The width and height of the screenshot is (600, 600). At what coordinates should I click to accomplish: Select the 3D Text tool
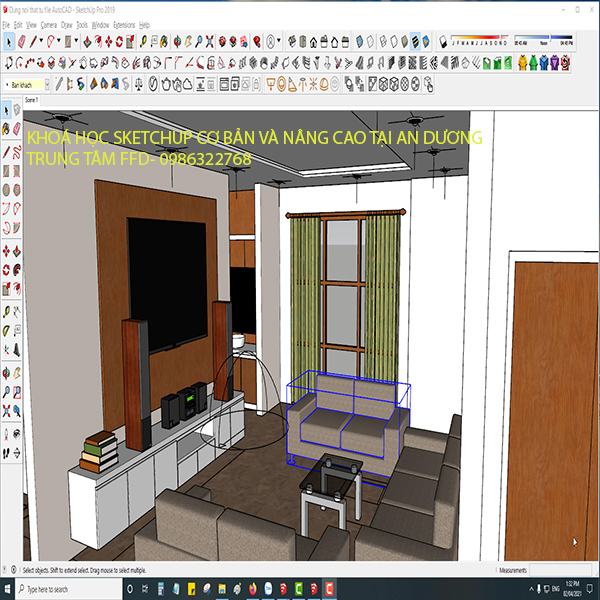click(17, 349)
